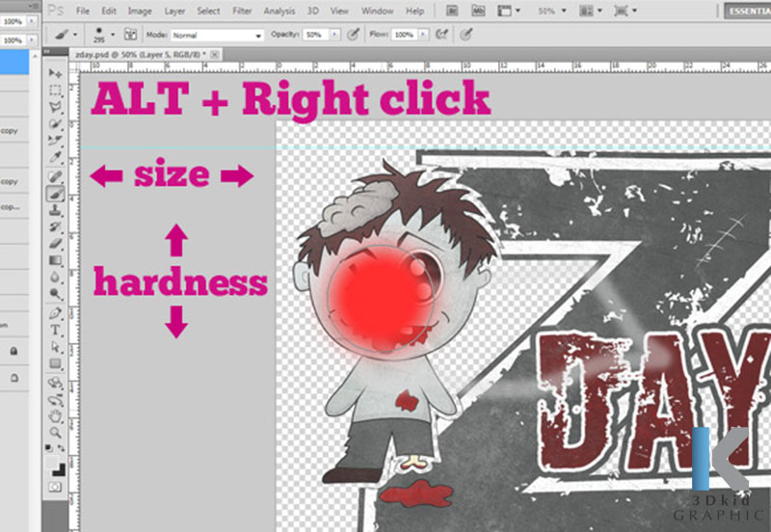Screen dimensions: 771x532
Task: Select the Brush tool in toolbox
Action: pos(55,193)
